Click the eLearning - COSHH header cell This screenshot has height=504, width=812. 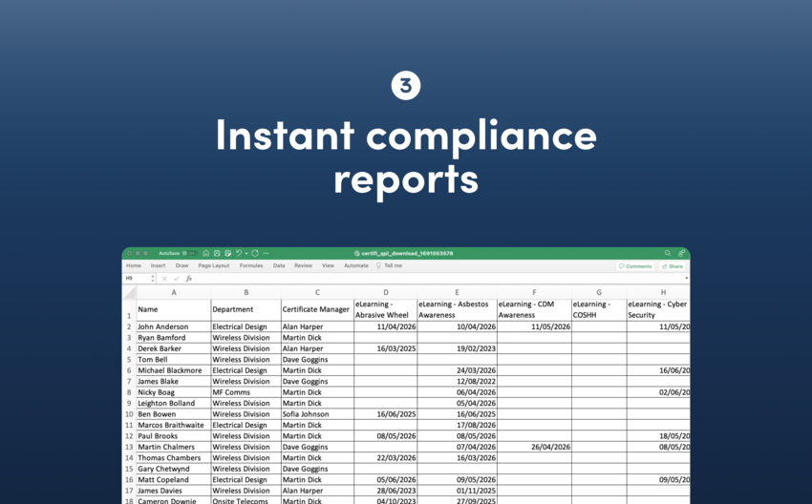tap(599, 309)
